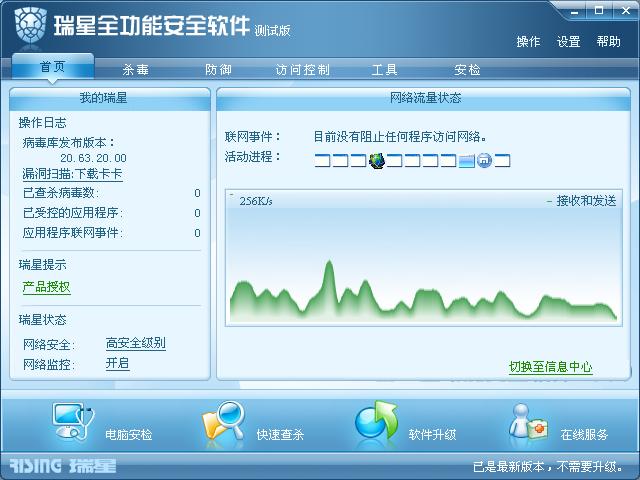Image resolution: width=640 pixels, height=480 pixels.
Task: Select the 网络安全 label
Action: point(49,345)
